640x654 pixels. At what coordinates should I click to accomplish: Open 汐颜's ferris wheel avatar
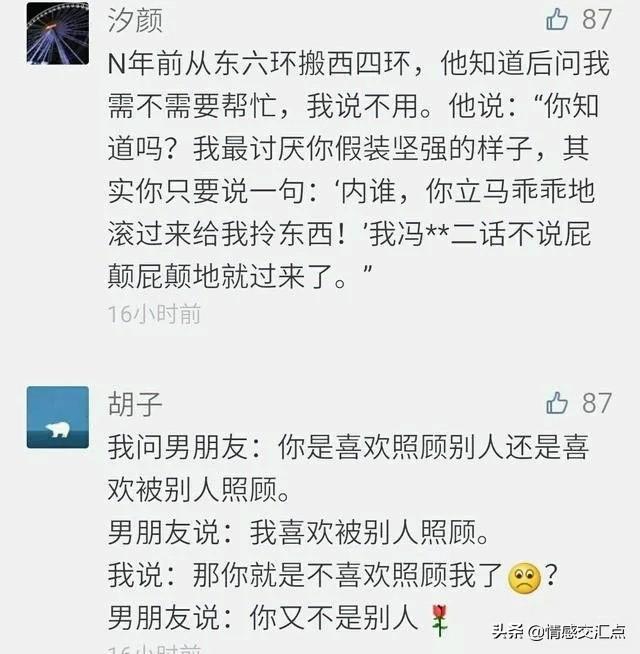pyautogui.click(x=58, y=33)
